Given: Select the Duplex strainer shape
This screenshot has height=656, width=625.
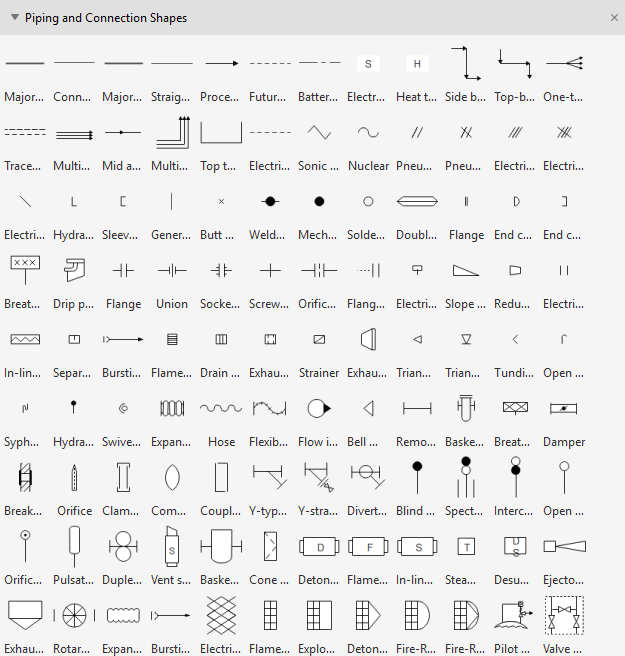Looking at the screenshot, I should pos(123,546).
